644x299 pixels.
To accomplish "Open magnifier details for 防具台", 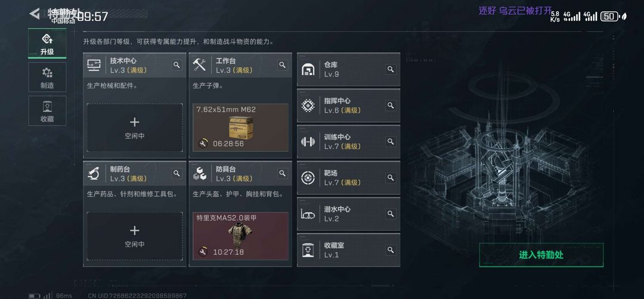I will pyautogui.click(x=283, y=173).
